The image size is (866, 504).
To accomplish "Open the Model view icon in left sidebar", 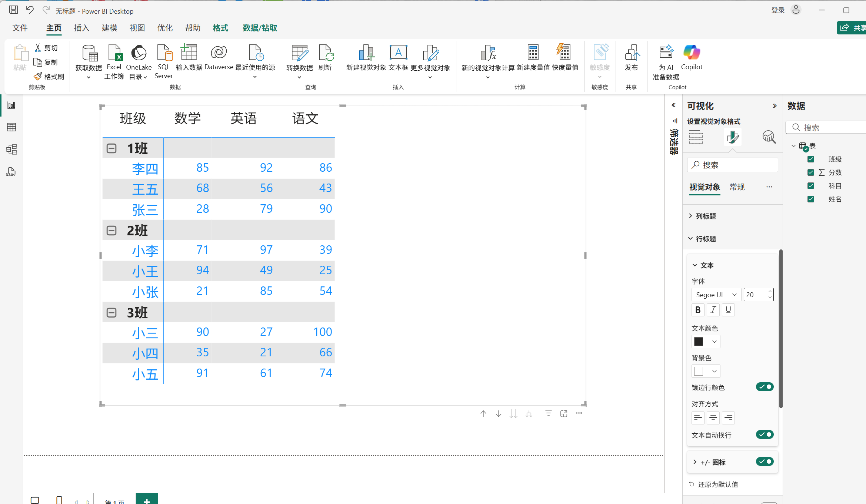I will (x=11, y=149).
